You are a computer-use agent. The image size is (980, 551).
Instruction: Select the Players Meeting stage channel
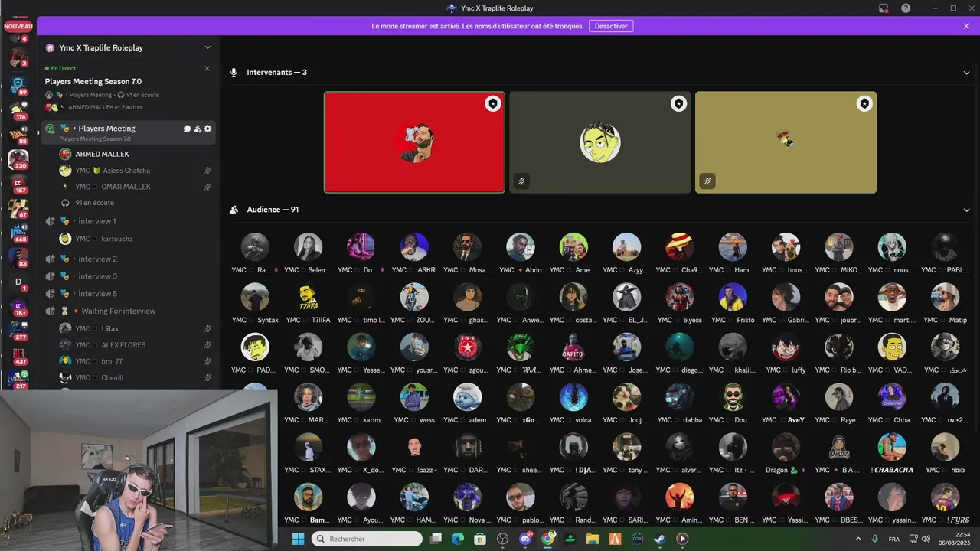[x=129, y=132]
